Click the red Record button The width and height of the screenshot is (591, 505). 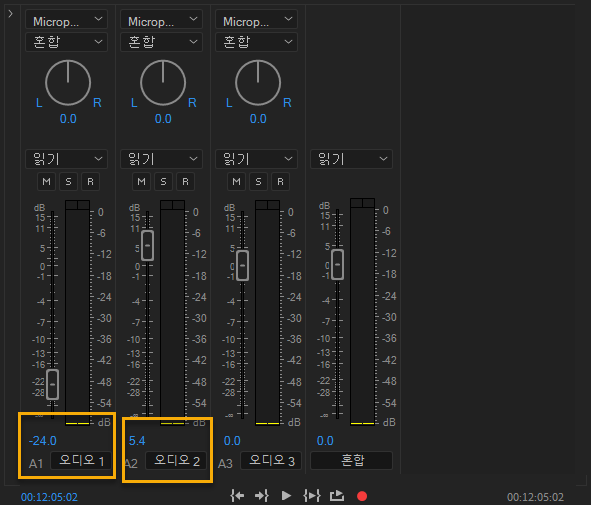click(362, 496)
